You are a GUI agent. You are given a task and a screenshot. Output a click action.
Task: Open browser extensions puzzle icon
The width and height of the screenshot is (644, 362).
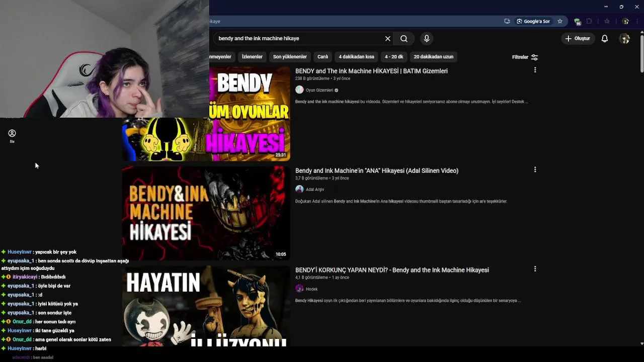[589, 21]
